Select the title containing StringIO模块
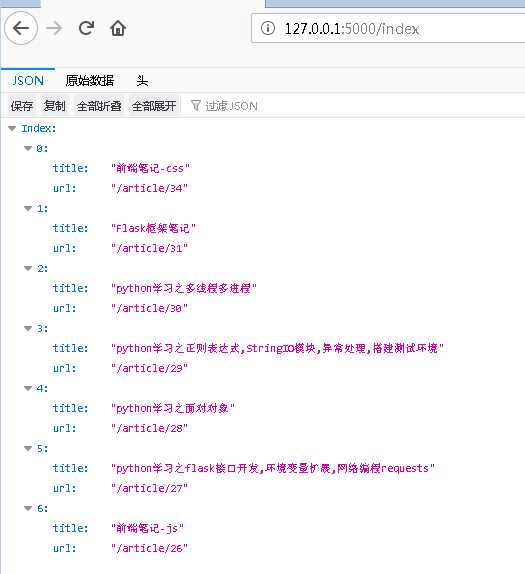This screenshot has height=574, width=525. (x=278, y=348)
